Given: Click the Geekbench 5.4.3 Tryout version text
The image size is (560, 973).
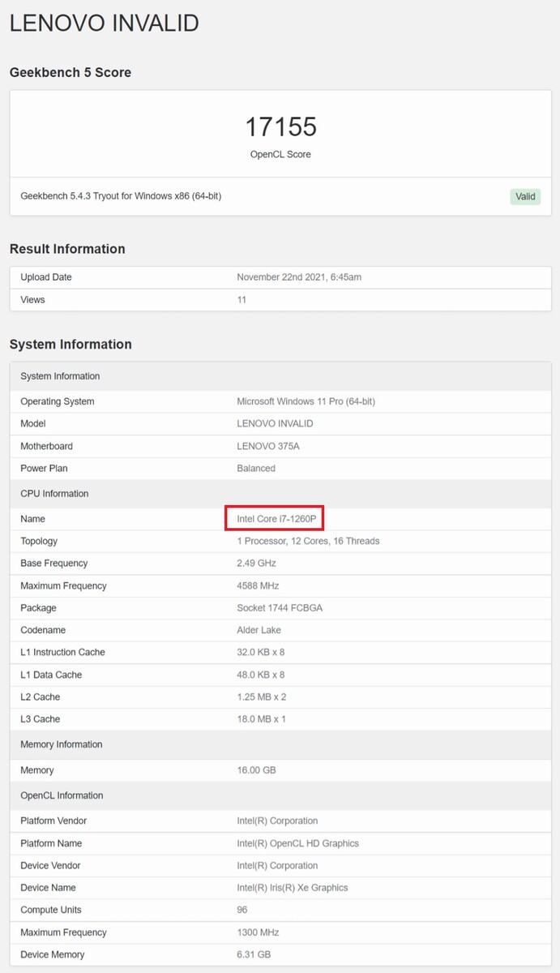Looking at the screenshot, I should pyautogui.click(x=121, y=196).
